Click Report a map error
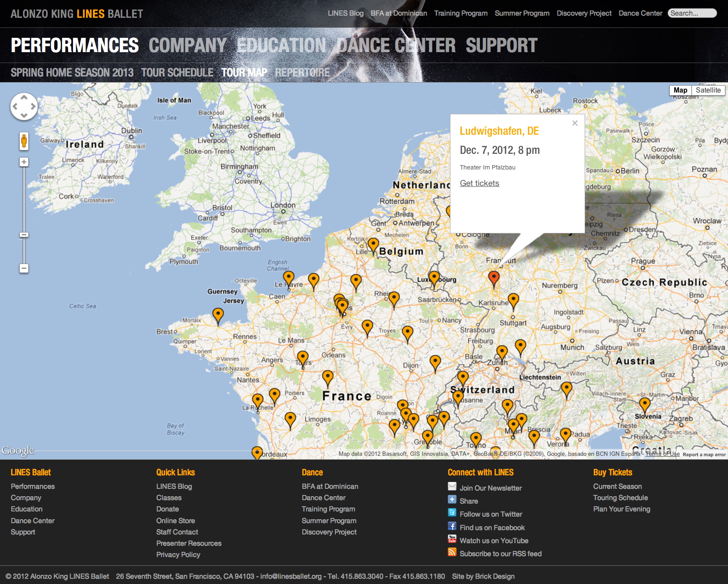728x584 pixels. pyautogui.click(x=704, y=455)
